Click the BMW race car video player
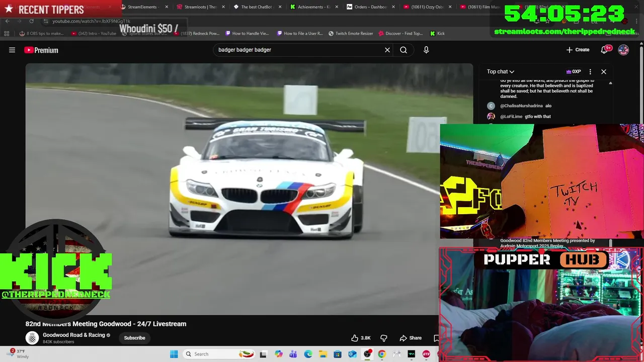 250,189
